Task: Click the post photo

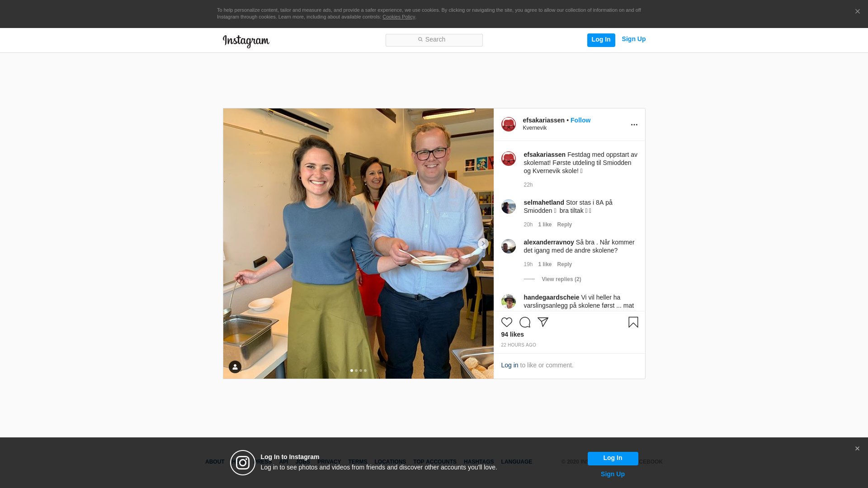Action: tap(359, 244)
